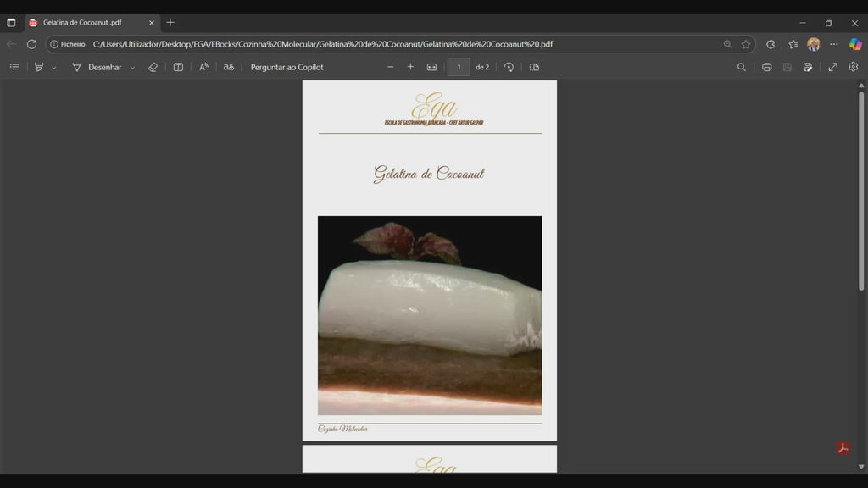Image resolution: width=868 pixels, height=488 pixels.
Task: Expand the highlight color dropdown chevron
Action: [x=52, y=67]
